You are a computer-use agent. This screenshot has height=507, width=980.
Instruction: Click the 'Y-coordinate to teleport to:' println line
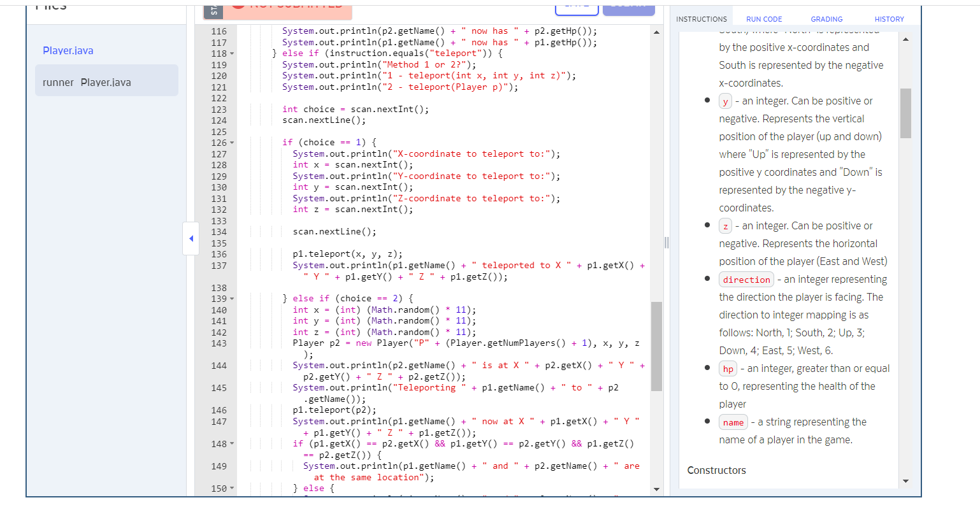(426, 176)
